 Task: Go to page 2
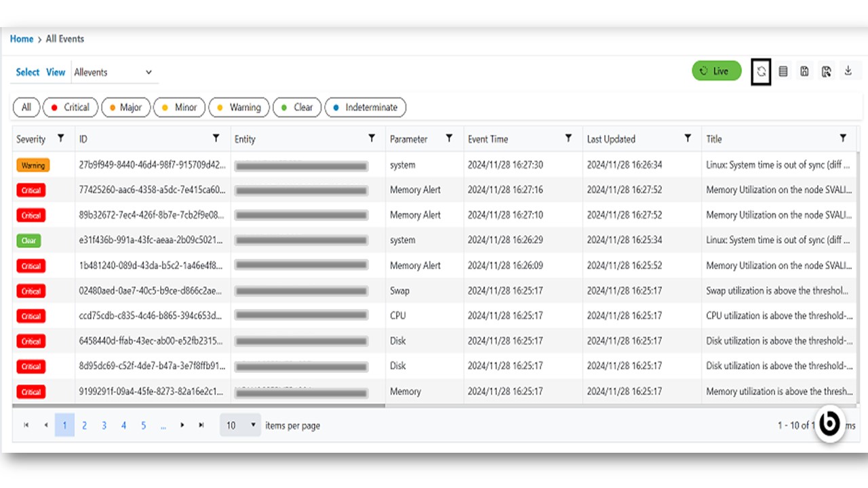point(84,426)
